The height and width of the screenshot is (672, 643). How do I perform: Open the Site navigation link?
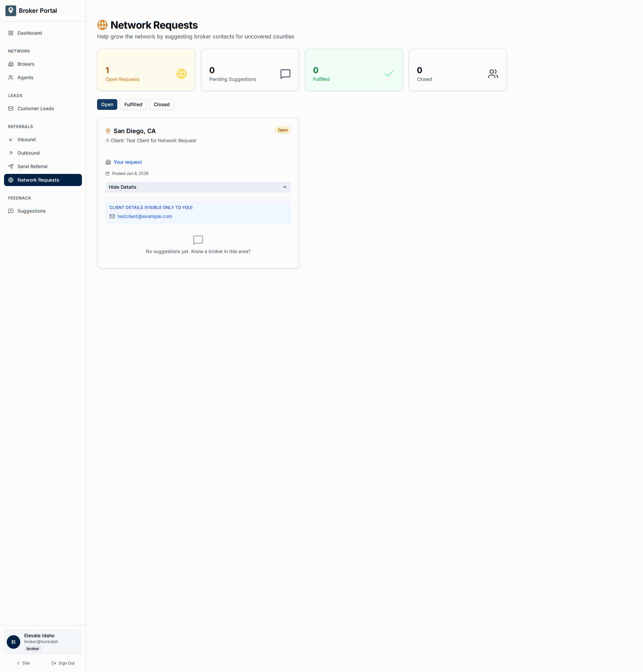tap(23, 663)
